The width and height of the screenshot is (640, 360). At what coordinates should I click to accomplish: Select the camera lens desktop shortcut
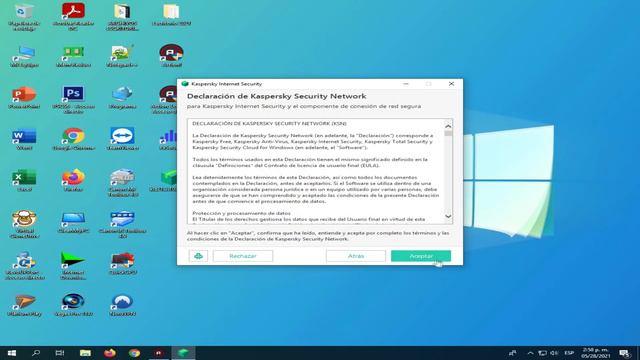click(x=73, y=305)
